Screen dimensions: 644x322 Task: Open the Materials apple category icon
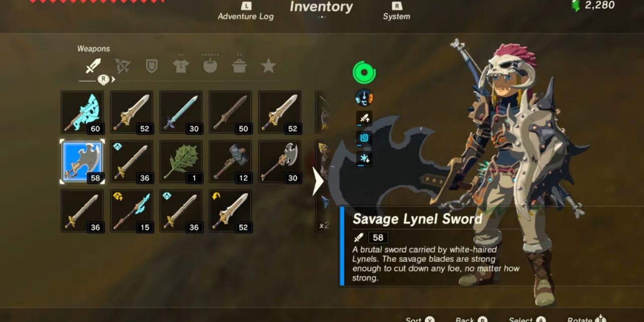[210, 66]
